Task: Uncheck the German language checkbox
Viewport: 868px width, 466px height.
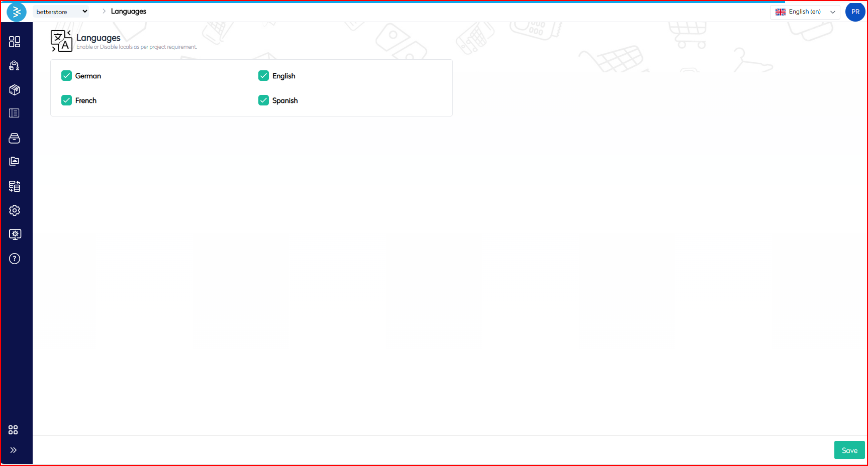Action: point(67,76)
